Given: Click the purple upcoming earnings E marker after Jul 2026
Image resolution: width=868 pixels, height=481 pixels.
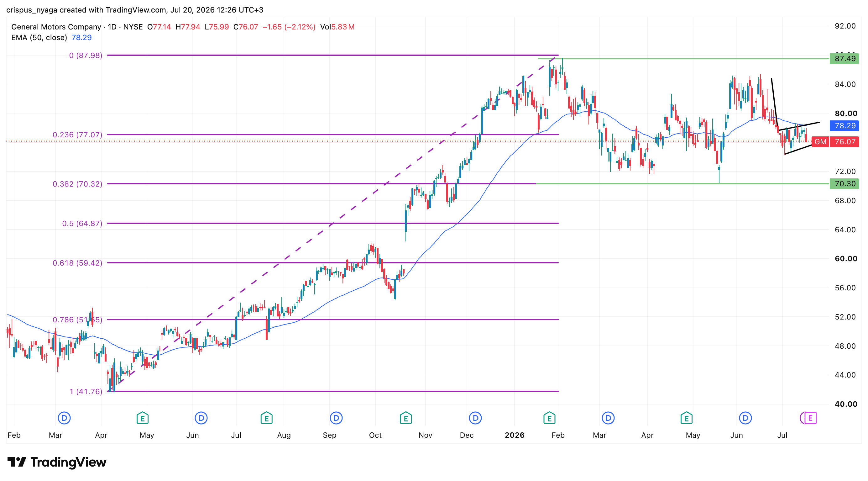Looking at the screenshot, I should click(810, 418).
